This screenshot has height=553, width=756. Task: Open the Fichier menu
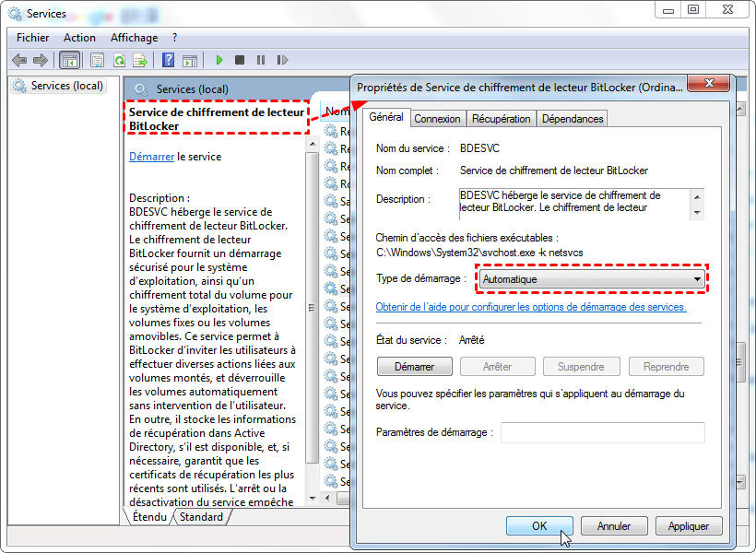point(33,38)
